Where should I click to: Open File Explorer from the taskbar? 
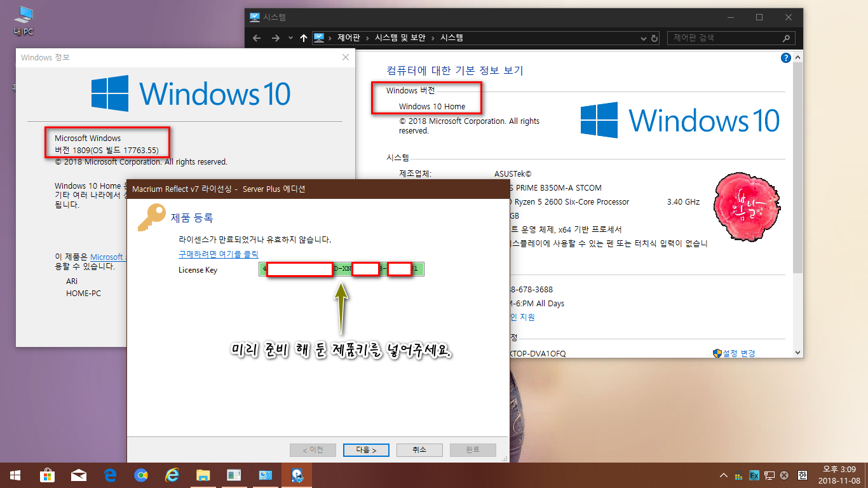203,475
